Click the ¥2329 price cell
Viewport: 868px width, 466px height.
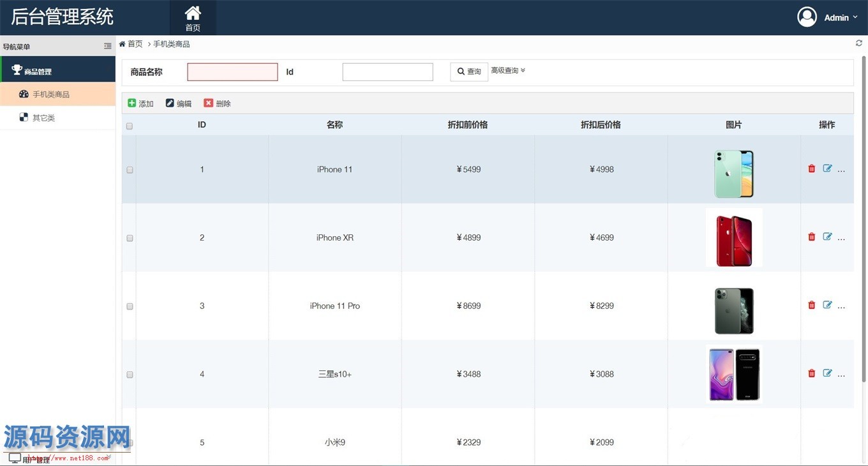[468, 442]
